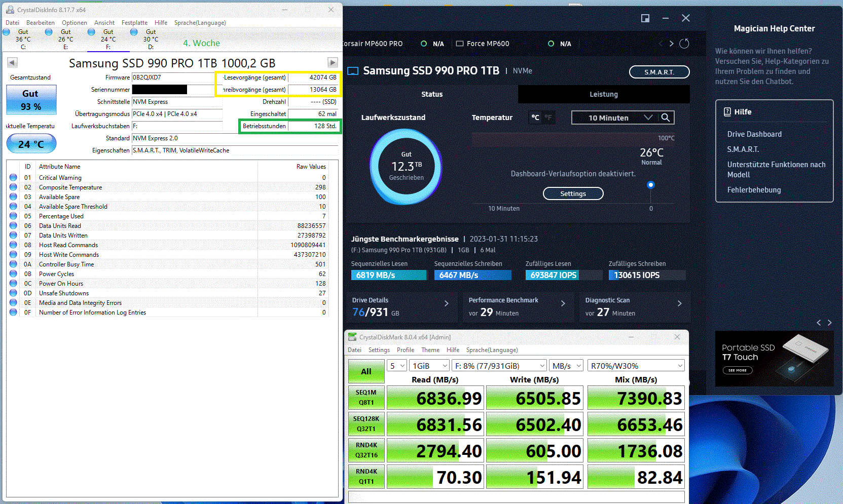843x504 pixels.
Task: Open the Festplatte menu in CrystalDiskInfo
Action: (x=134, y=23)
